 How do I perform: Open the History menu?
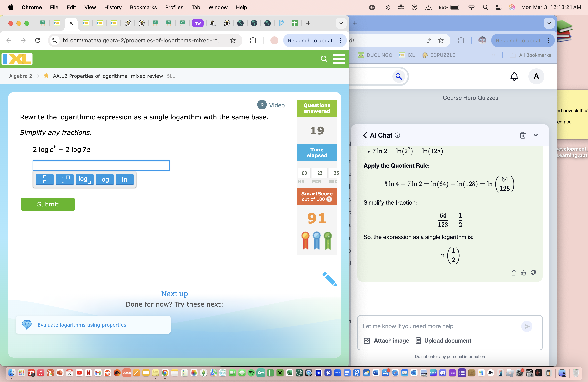(x=113, y=7)
